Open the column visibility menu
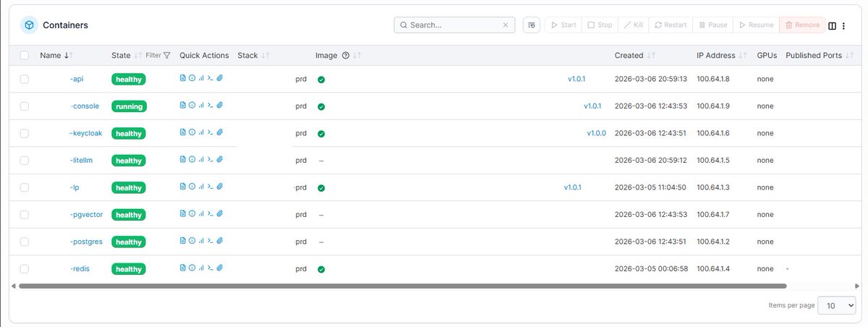Image resolution: width=868 pixels, height=327 pixels. [832, 25]
